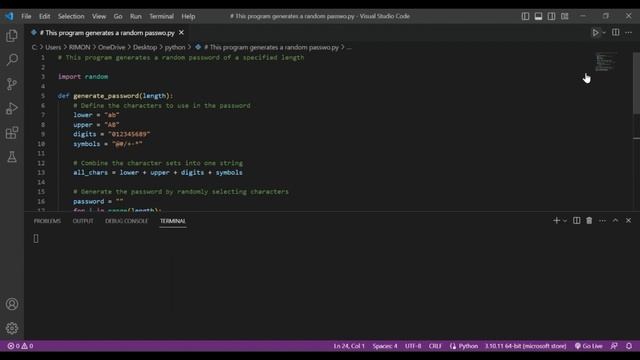This screenshot has height=360, width=640.
Task: Toggle the panel layout icon
Action: pyautogui.click(x=538, y=16)
